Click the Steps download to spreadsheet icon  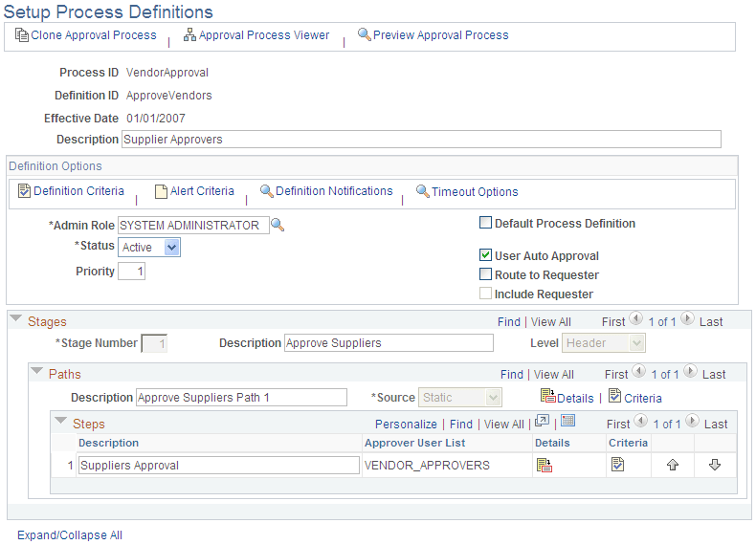[568, 421]
